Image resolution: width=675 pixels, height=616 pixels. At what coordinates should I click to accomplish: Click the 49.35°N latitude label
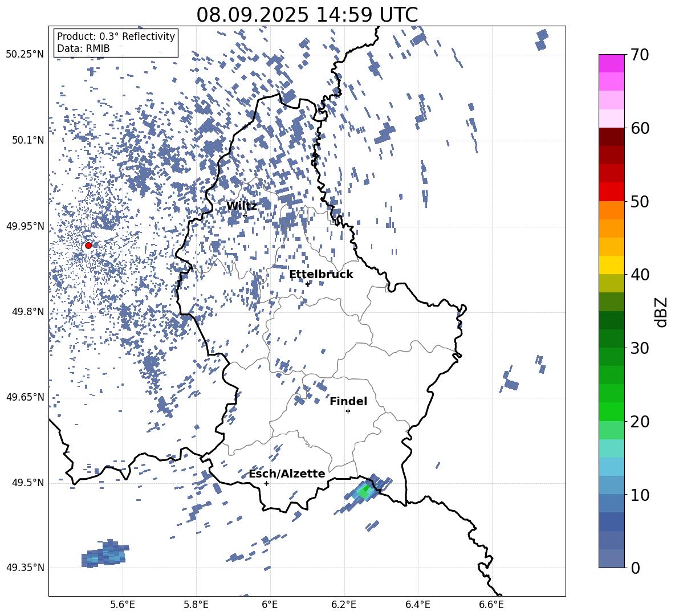click(25, 568)
